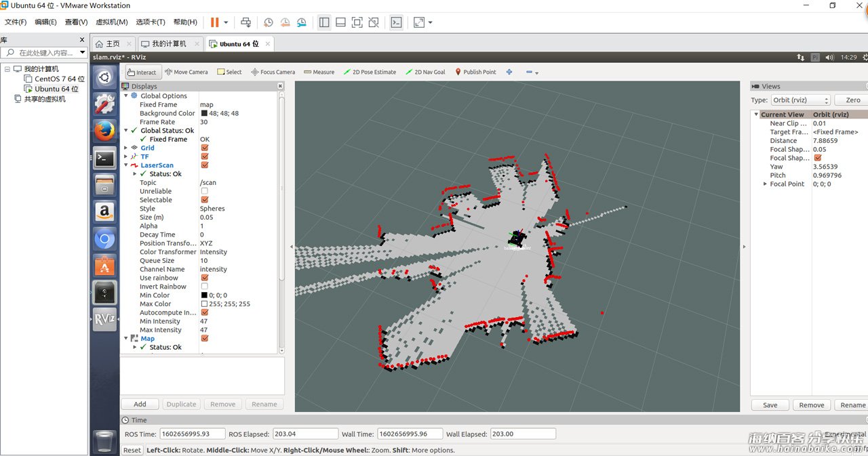Toggle the Grid display checkbox
Viewport: 868px width, 456px height.
[x=205, y=148]
